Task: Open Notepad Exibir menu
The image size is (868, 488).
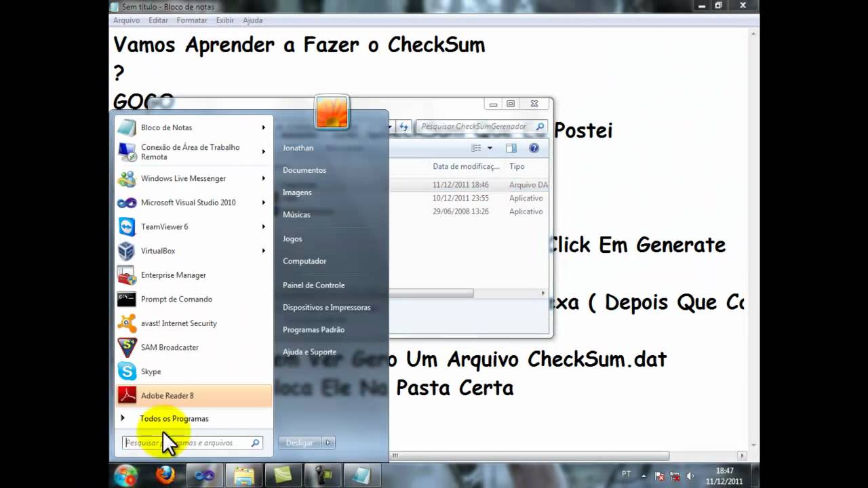Action: 225,20
